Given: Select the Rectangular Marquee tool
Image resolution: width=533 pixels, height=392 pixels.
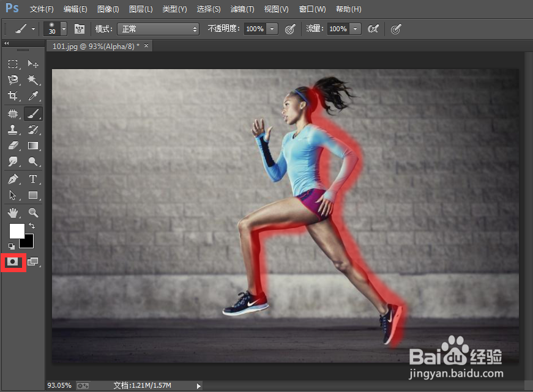Looking at the screenshot, I should click(x=13, y=64).
